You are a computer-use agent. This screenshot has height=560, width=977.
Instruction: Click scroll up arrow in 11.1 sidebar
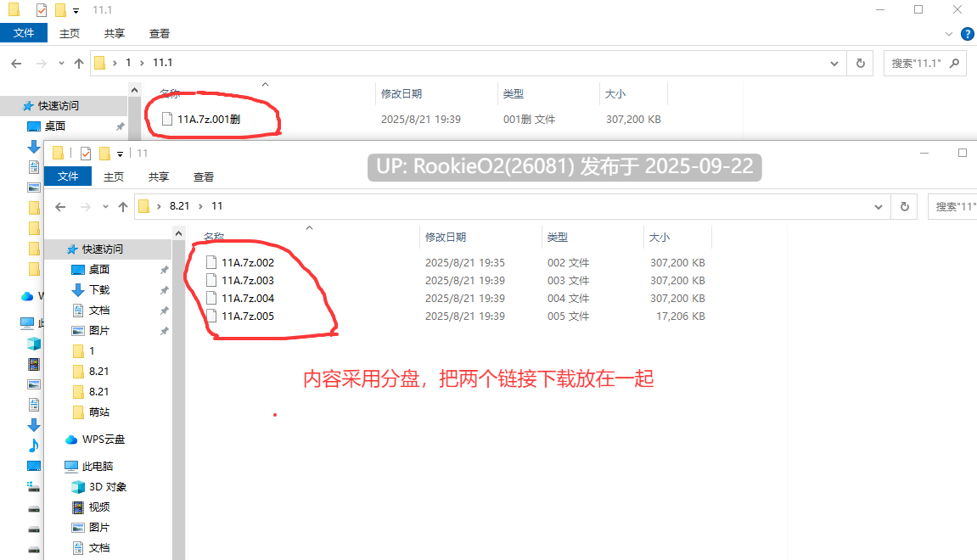(x=135, y=90)
